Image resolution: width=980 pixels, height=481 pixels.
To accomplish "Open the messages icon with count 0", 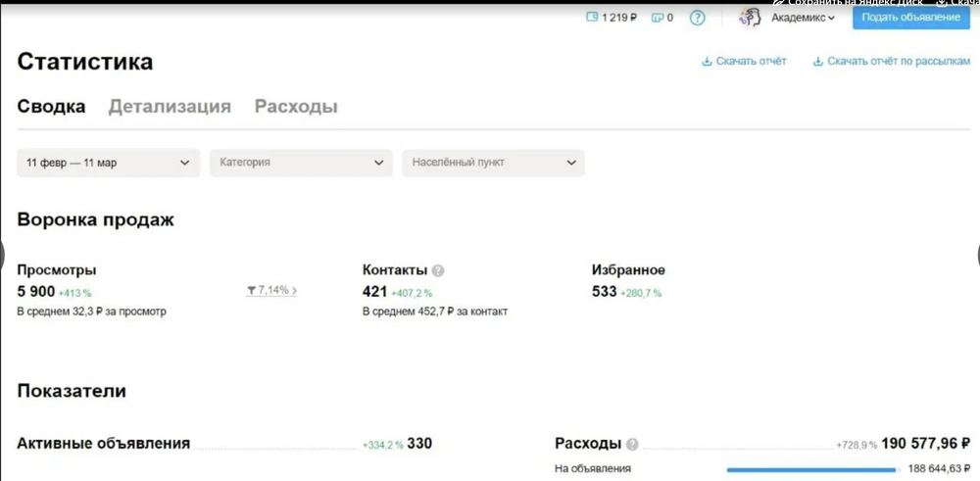I will [x=657, y=18].
